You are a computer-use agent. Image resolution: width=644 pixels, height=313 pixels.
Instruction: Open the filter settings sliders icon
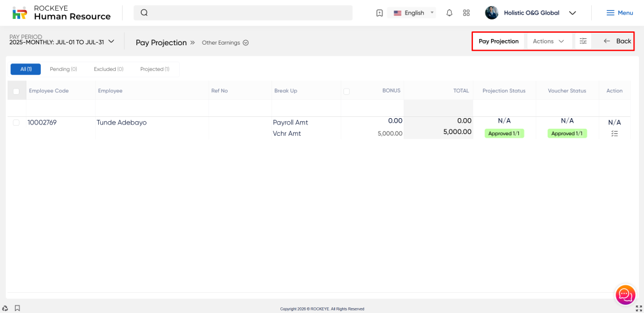(x=583, y=41)
